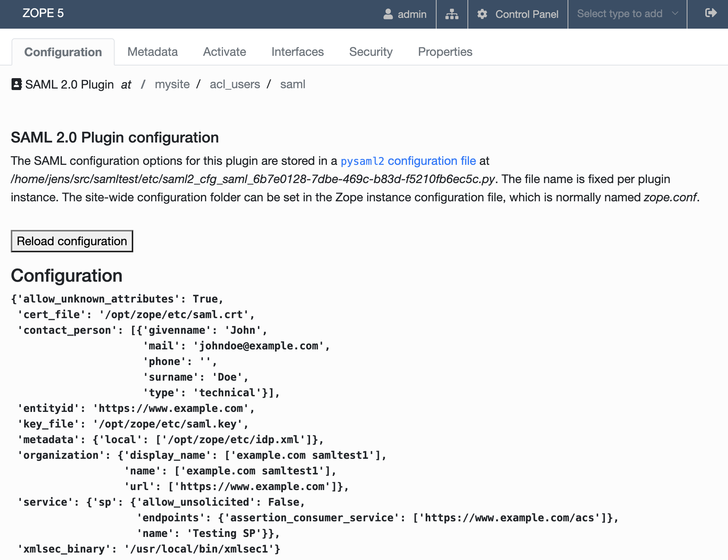Click the 'SAML 2.0 Plugin configuration' heading
The image size is (728, 560).
pyautogui.click(x=115, y=138)
